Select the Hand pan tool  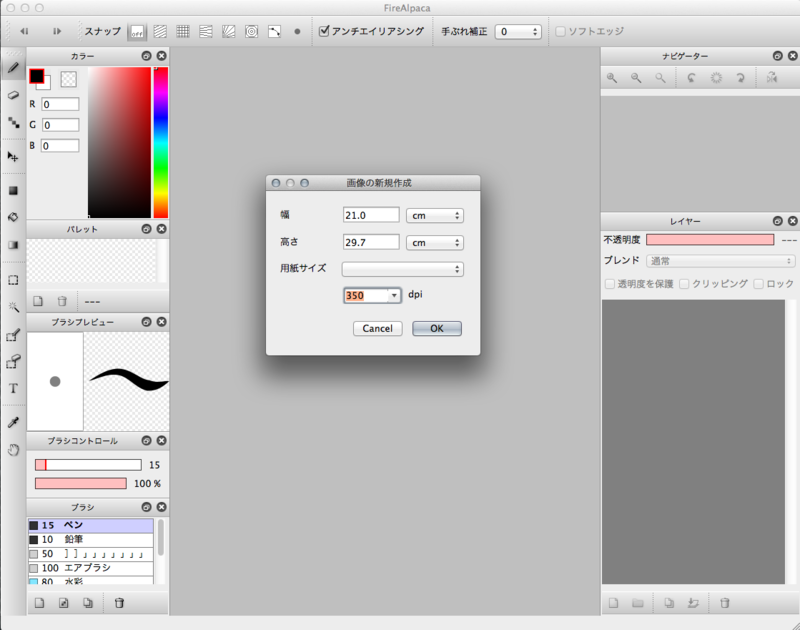13,450
